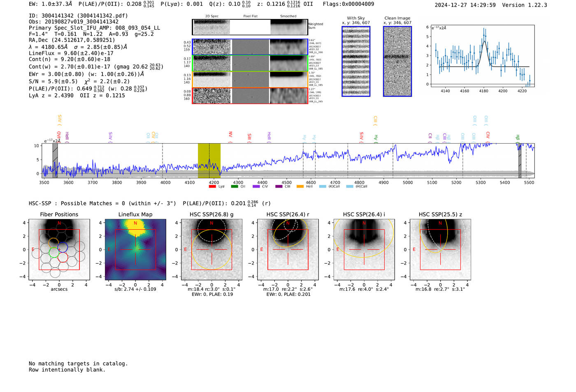Click the RA,Dec coordinates line

(x=72, y=40)
